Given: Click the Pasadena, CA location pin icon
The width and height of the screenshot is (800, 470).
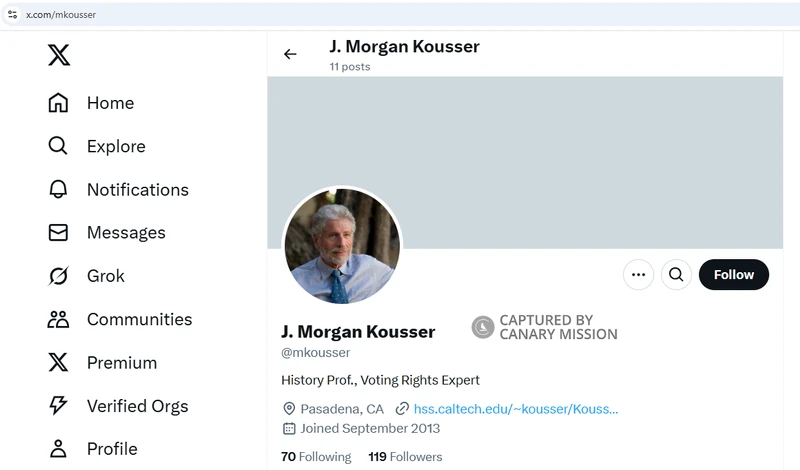Looking at the screenshot, I should click(289, 409).
